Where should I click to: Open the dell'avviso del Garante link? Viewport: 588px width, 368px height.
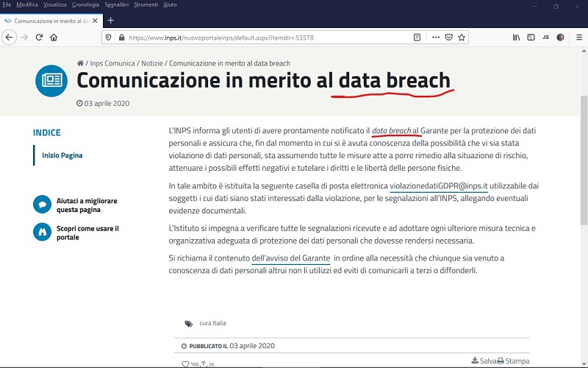290,258
